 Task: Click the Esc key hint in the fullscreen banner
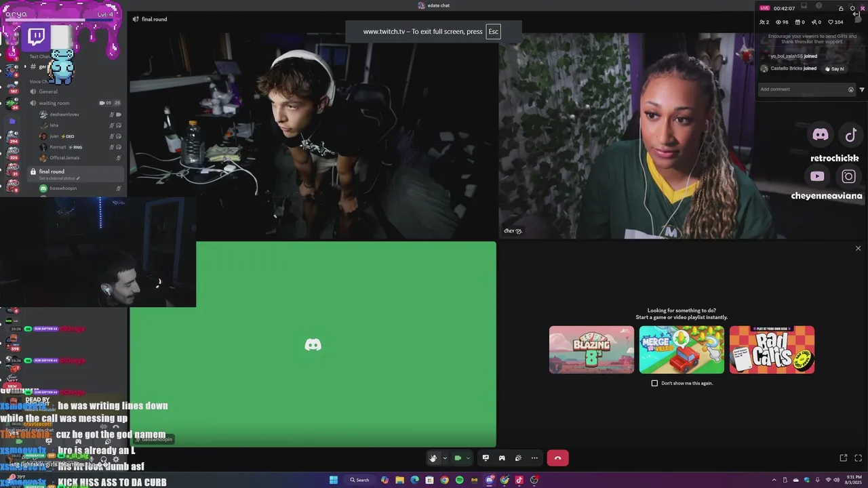tap(493, 32)
